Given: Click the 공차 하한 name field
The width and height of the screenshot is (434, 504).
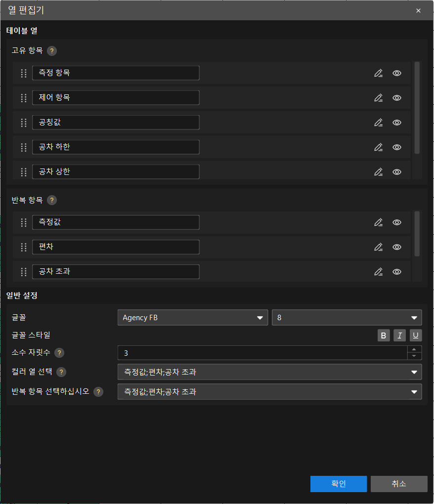Looking at the screenshot, I should coord(116,147).
